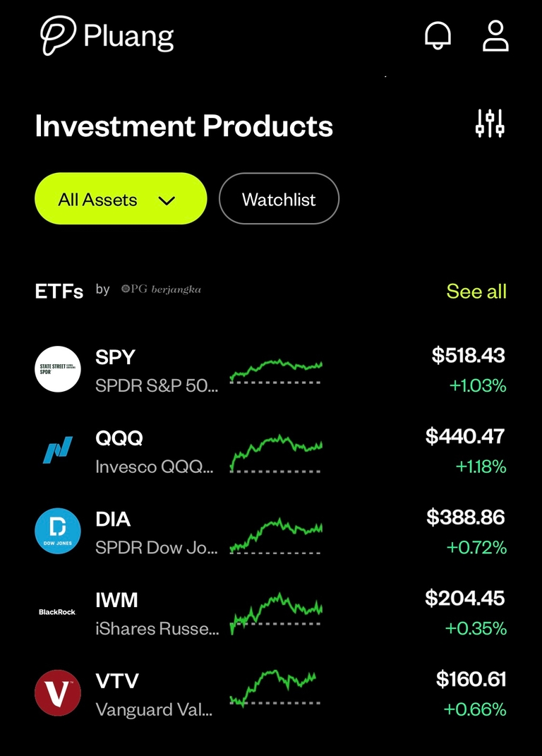Switch to the Watchlist tab
The image size is (542, 756).
(279, 200)
